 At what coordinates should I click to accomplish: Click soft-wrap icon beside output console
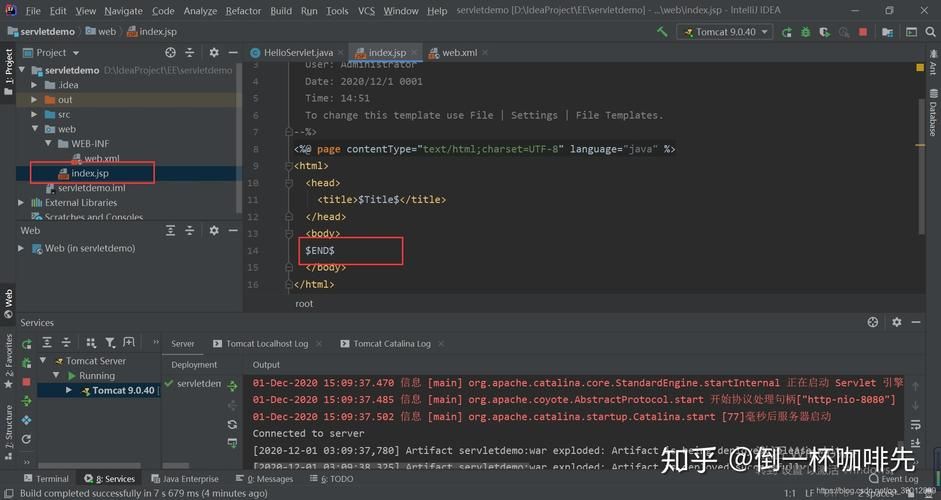(x=915, y=424)
